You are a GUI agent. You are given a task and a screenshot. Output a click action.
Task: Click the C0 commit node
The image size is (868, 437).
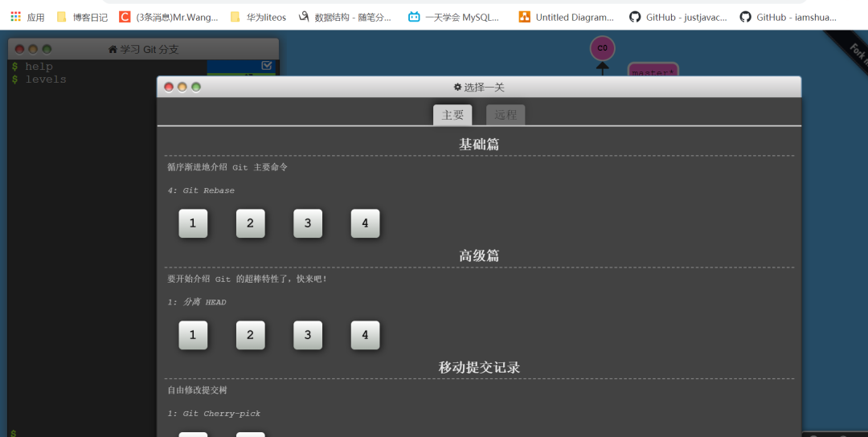tap(602, 48)
